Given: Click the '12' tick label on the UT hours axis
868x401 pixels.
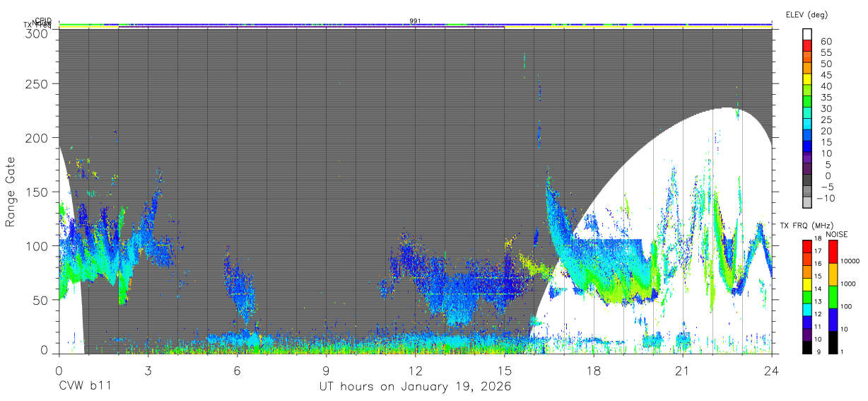Looking at the screenshot, I should 416,370.
